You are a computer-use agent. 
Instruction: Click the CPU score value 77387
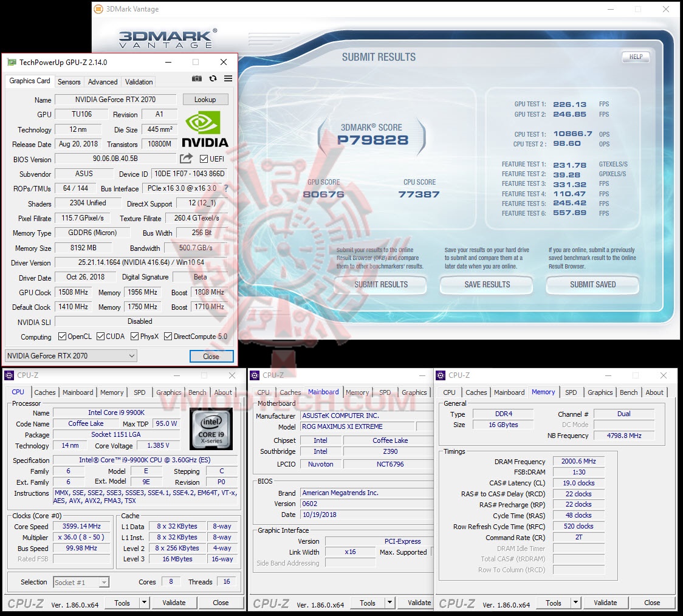pos(419,194)
